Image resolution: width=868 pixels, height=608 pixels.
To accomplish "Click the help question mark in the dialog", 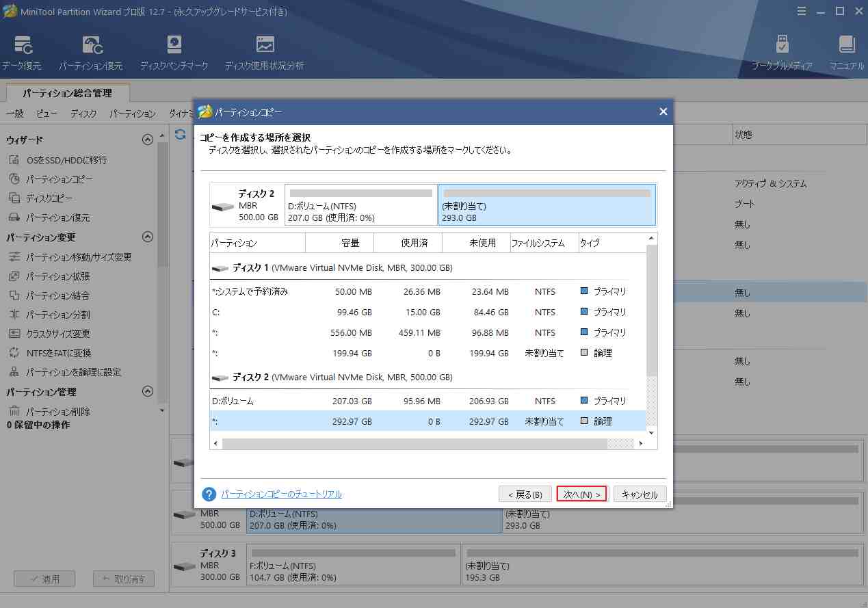I will point(208,494).
